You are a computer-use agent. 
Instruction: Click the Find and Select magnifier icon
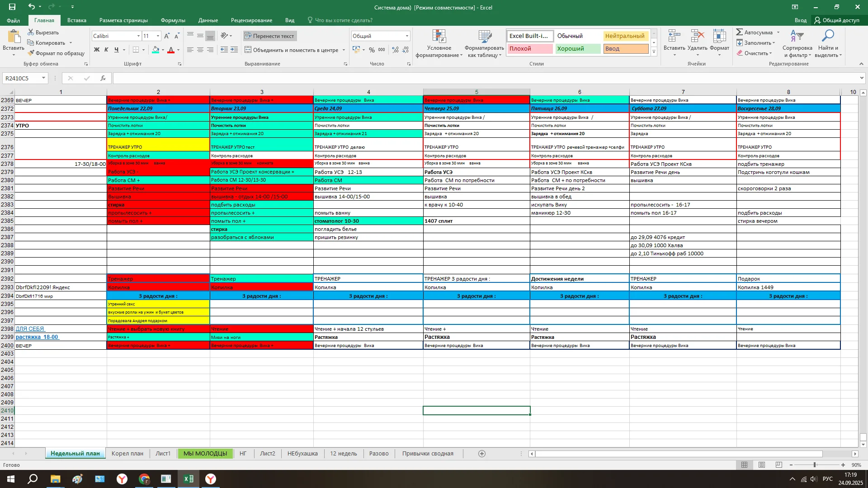pos(828,36)
